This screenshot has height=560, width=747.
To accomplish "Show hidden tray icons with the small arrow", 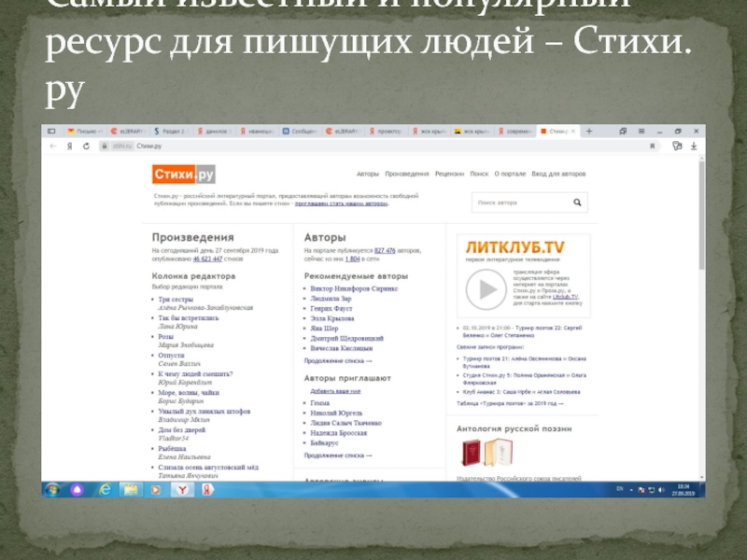I will 631,490.
